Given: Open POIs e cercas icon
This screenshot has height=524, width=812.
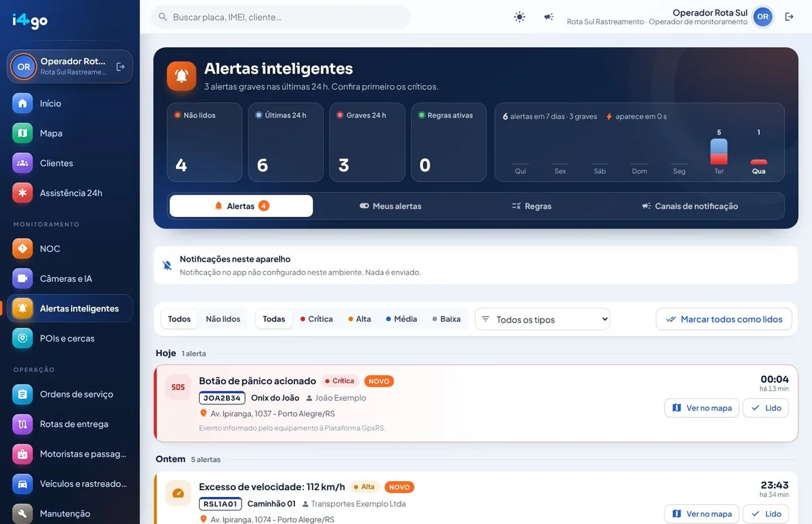Looking at the screenshot, I should 22,338.
